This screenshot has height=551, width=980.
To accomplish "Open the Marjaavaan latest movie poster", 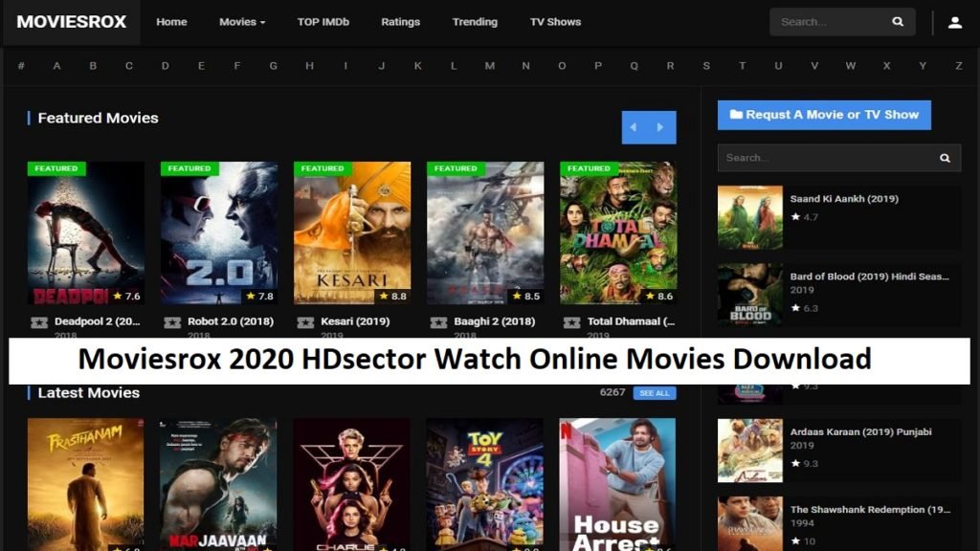I will tap(218, 485).
